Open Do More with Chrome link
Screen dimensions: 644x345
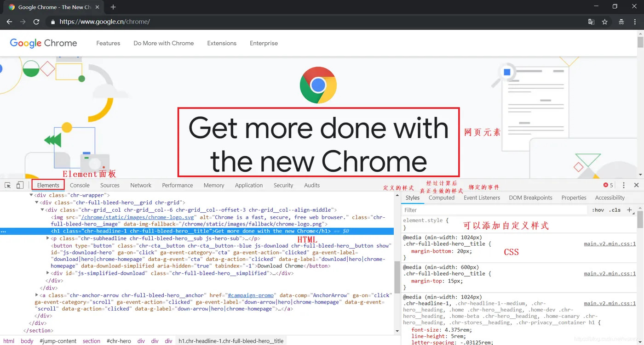(164, 43)
